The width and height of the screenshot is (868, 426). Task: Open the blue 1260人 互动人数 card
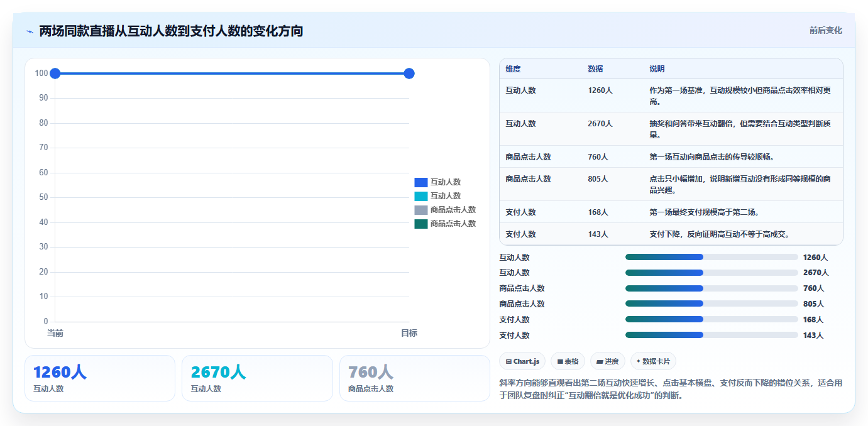100,378
